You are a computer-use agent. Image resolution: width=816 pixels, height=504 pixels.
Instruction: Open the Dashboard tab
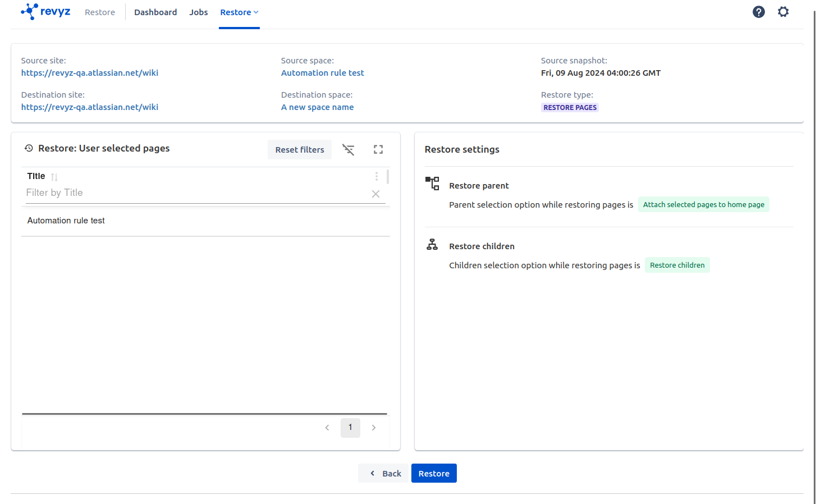point(155,12)
